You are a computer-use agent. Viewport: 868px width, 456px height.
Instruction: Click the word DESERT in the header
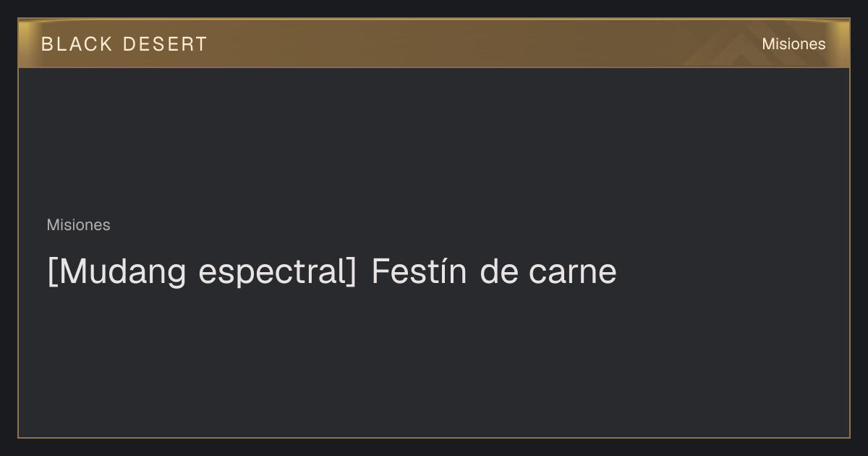pos(165,44)
